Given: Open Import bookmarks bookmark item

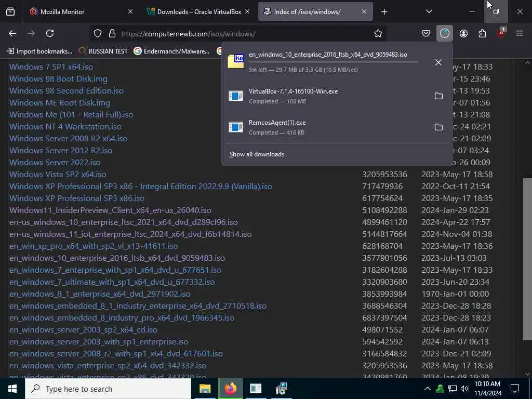Looking at the screenshot, I should 39,51.
